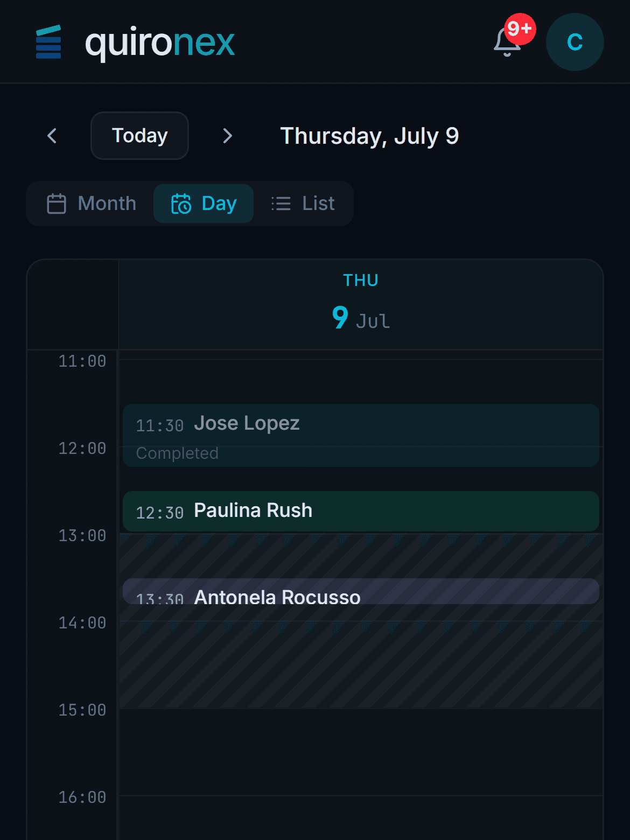Go to the next day arrow
Screen dimensions: 630x840
228,136
